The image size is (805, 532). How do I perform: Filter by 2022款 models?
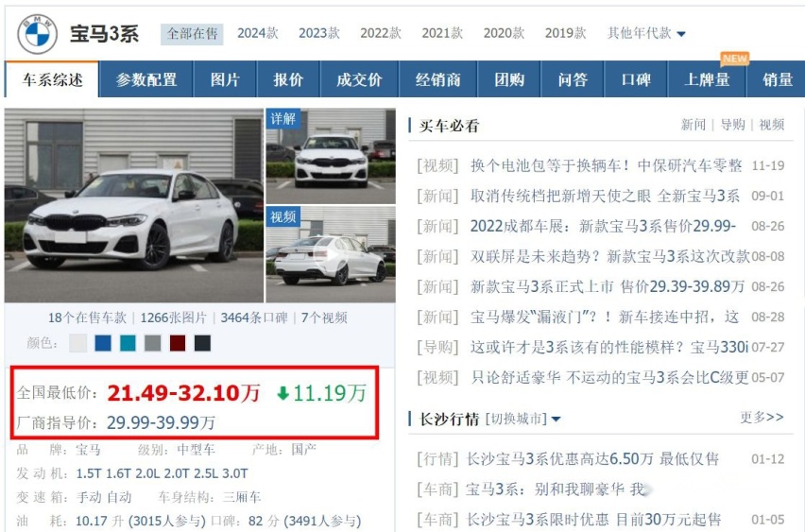381,33
